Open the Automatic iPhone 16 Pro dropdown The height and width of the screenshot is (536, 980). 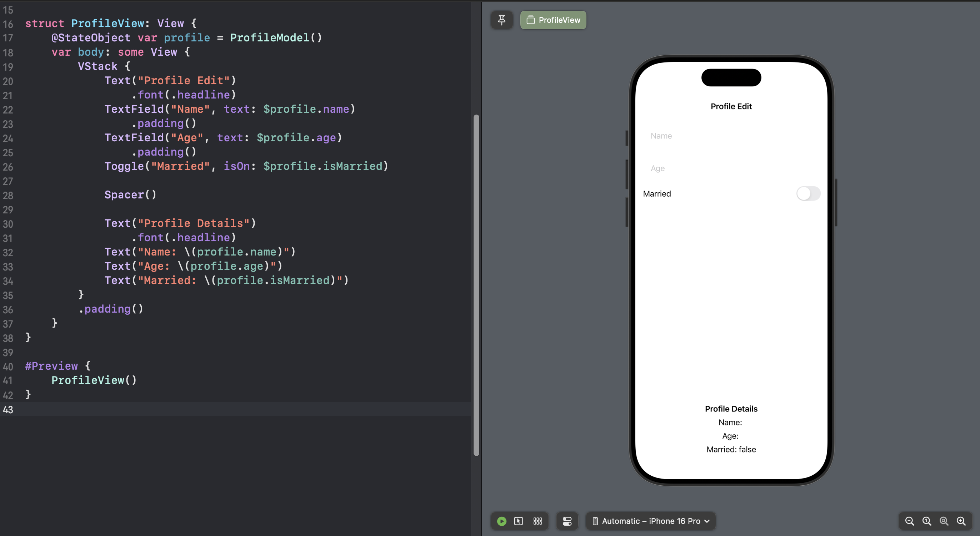[651, 521]
